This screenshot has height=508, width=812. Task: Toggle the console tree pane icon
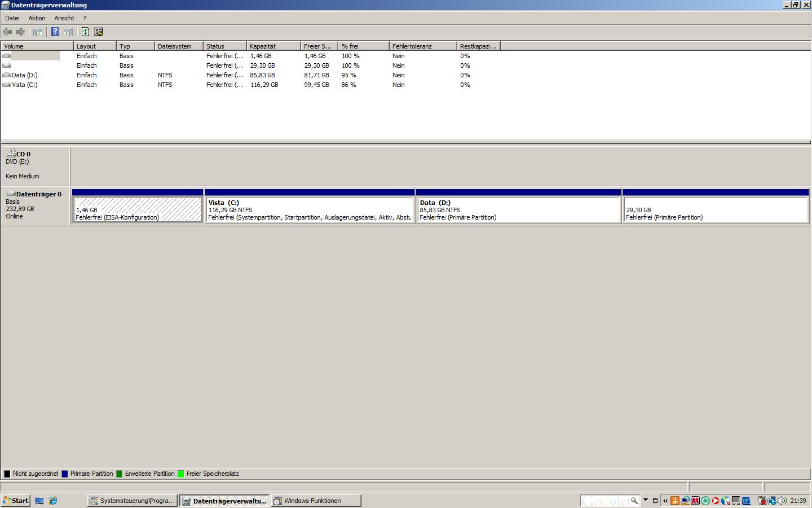(38, 32)
